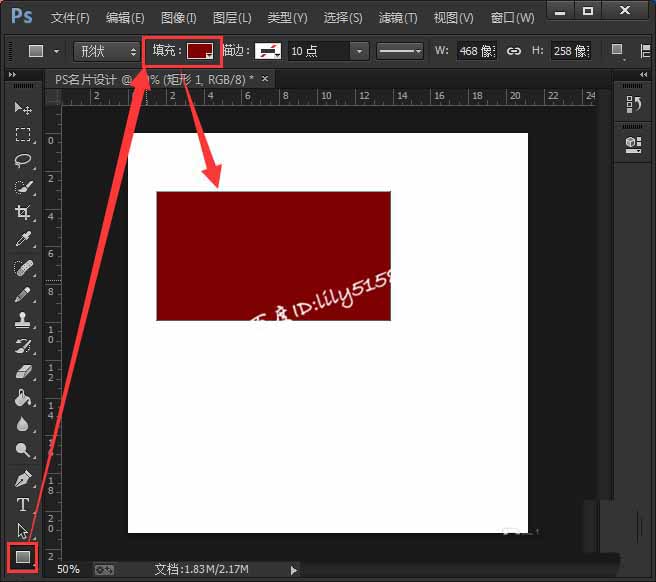Viewport: 656px width, 582px height.
Task: Toggle the link width and height icon
Action: click(514, 51)
